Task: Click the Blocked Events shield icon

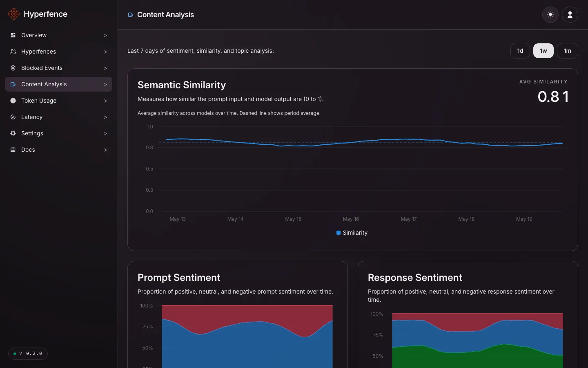Action: pos(13,68)
